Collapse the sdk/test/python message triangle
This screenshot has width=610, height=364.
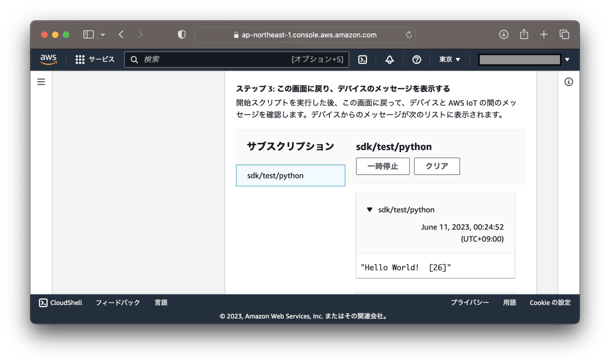coord(370,209)
